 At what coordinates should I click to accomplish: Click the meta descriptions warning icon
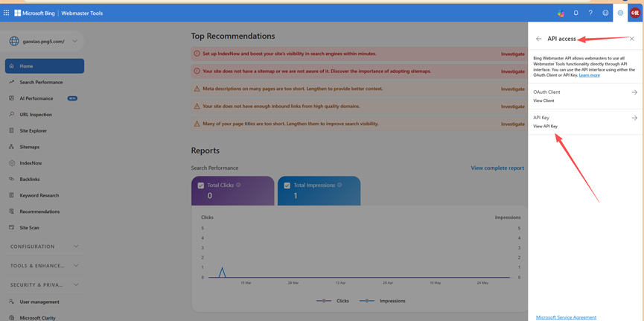197,89
